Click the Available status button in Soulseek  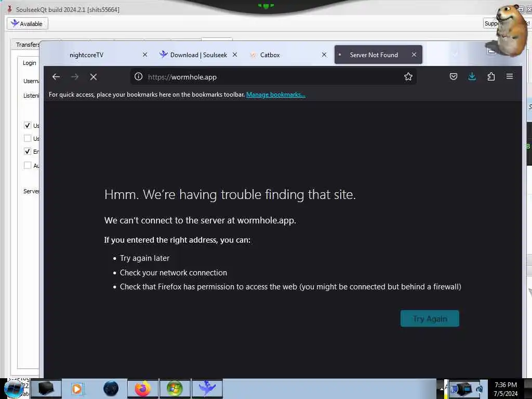pyautogui.click(x=28, y=24)
